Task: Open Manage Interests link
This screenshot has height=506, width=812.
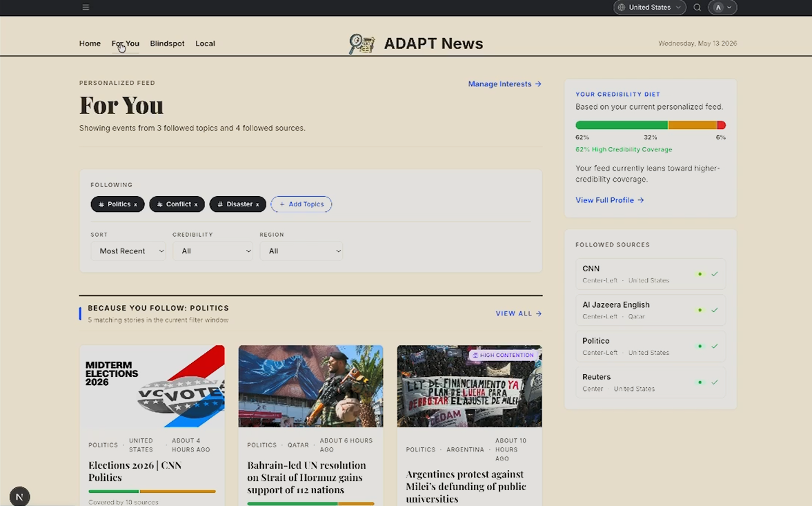Action: 505,84
